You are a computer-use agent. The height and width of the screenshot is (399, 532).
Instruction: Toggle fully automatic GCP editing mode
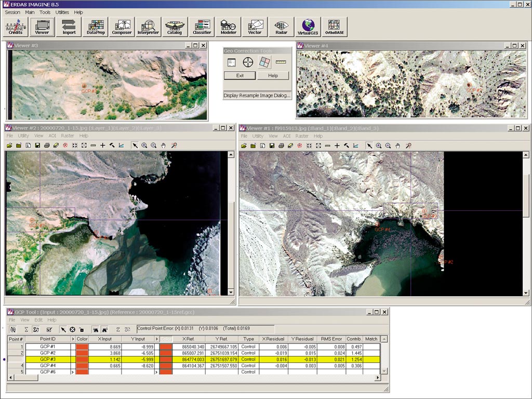pos(13,329)
